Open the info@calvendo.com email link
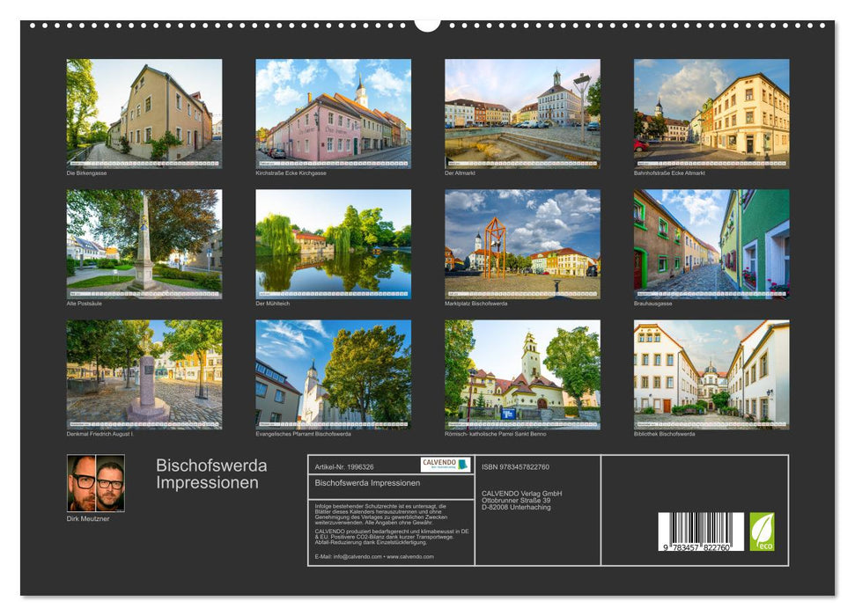Viewport: 855px width, 616px height. point(356,557)
